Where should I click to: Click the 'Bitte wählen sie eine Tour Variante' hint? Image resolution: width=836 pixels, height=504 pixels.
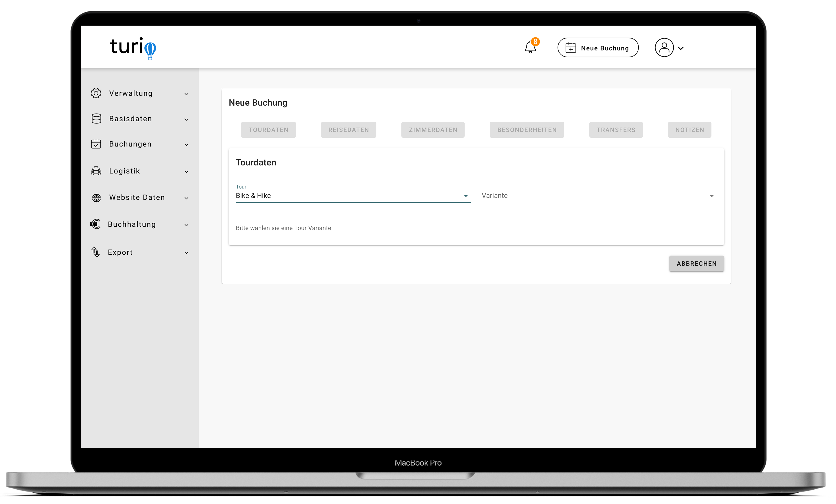[x=283, y=228]
